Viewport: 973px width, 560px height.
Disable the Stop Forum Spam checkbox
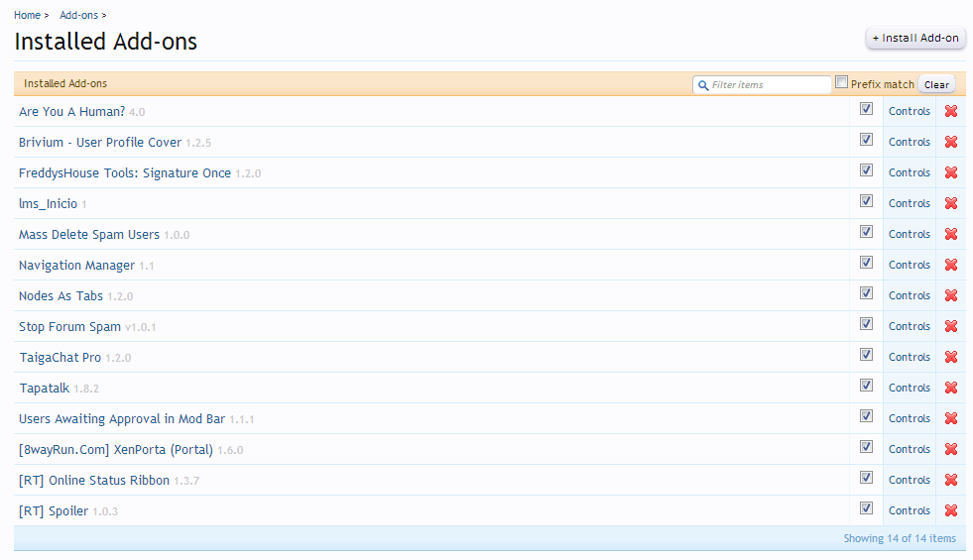866,324
